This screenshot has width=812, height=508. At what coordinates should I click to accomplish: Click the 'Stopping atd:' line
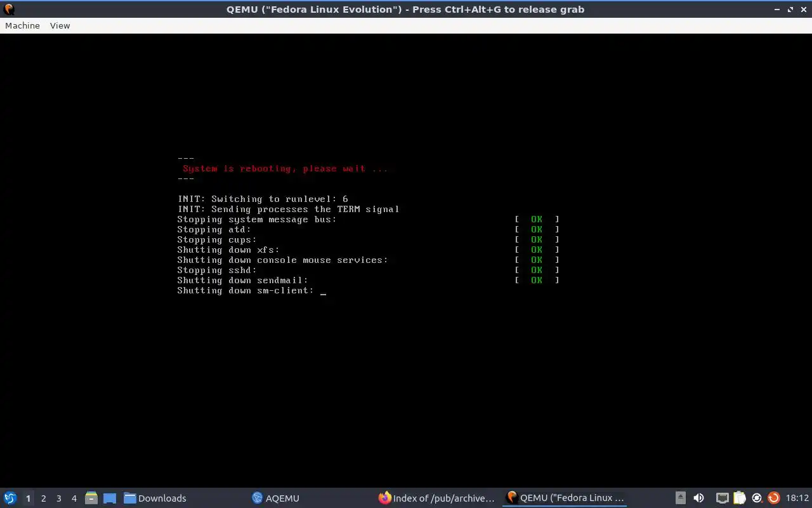(x=214, y=229)
